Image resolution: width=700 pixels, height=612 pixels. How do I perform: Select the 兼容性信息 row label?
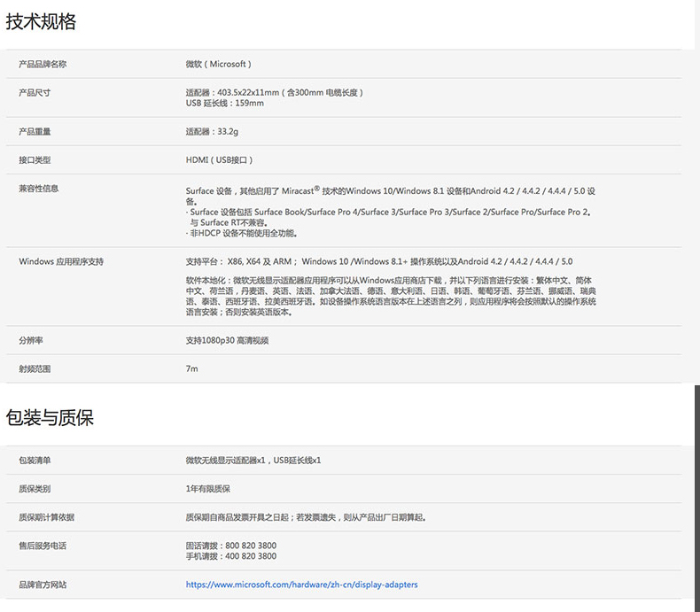coord(39,188)
